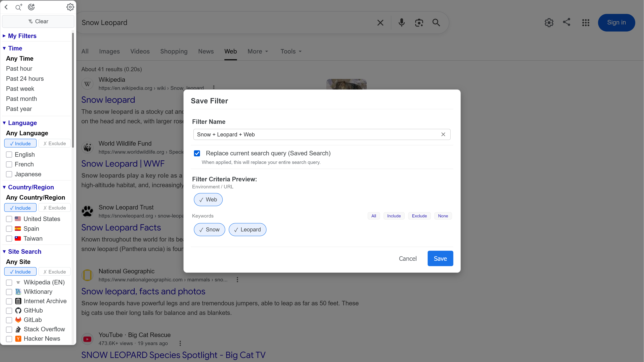Viewport: 644px width, 362px height.
Task: Click the None keywords button
Action: tap(443, 216)
